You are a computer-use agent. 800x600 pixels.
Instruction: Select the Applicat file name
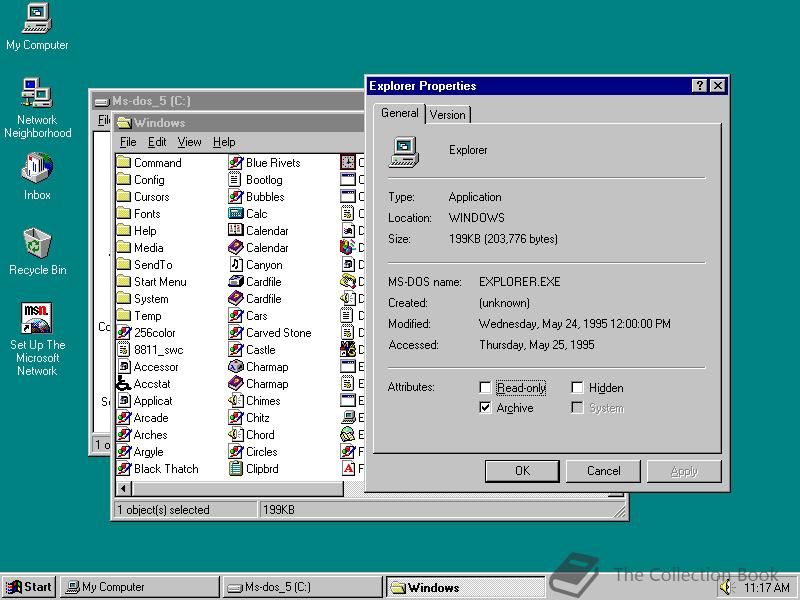point(153,401)
